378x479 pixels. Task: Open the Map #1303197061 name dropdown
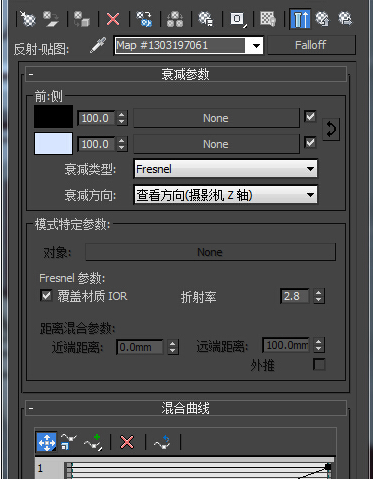(256, 45)
